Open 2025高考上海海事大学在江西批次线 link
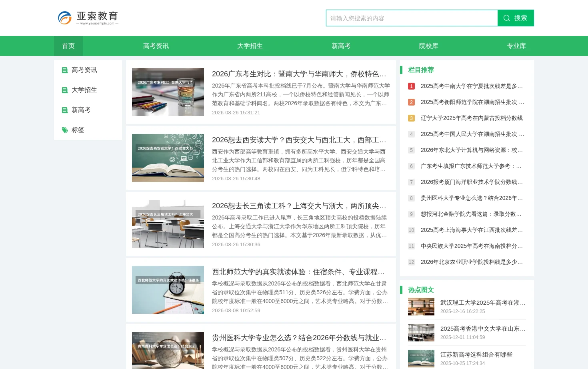Screen dimensions: 588x369 (x=472, y=230)
